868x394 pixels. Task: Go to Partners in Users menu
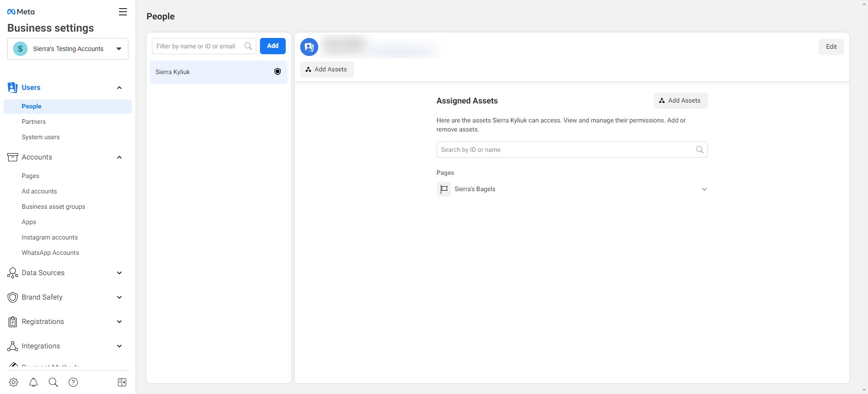tap(33, 122)
